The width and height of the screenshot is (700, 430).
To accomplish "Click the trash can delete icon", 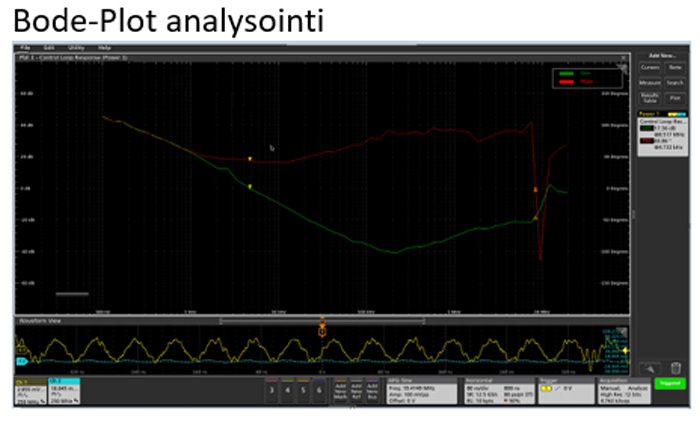I will [x=676, y=369].
